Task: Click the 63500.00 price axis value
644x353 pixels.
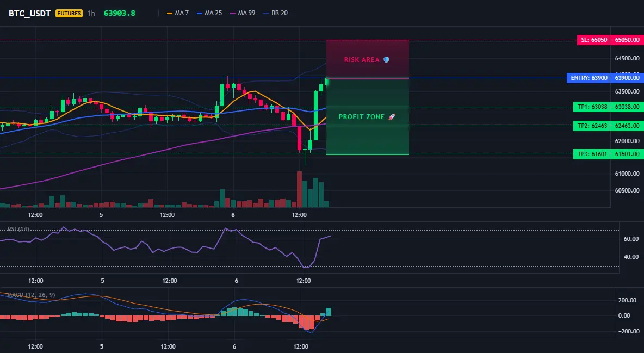Action: (627, 91)
